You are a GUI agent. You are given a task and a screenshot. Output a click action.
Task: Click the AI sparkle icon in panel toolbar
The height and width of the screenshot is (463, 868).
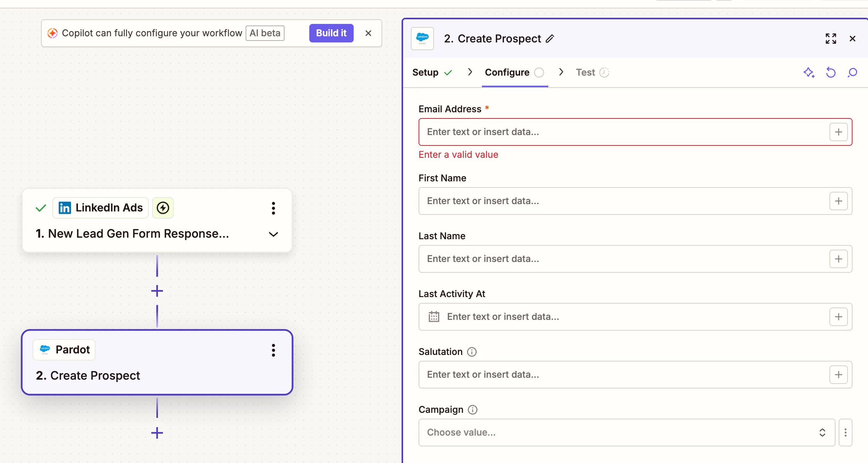(x=809, y=73)
